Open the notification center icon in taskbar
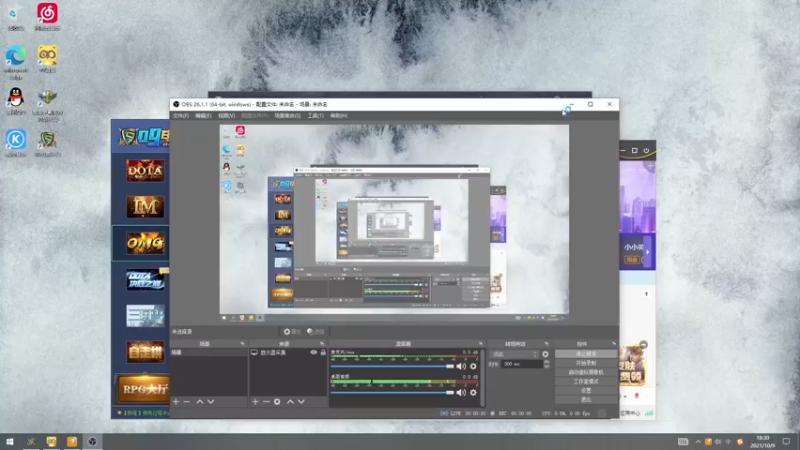Viewport: 800px width, 450px height. coord(787,442)
